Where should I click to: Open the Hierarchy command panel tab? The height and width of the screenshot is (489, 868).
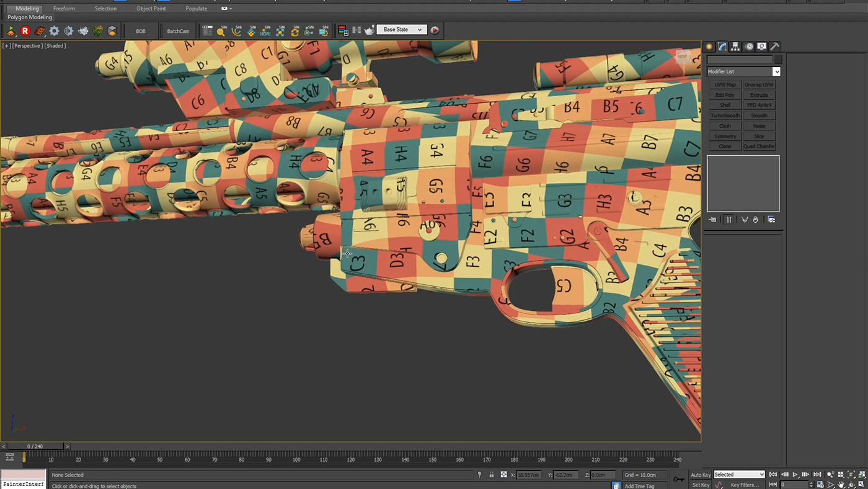click(x=735, y=47)
